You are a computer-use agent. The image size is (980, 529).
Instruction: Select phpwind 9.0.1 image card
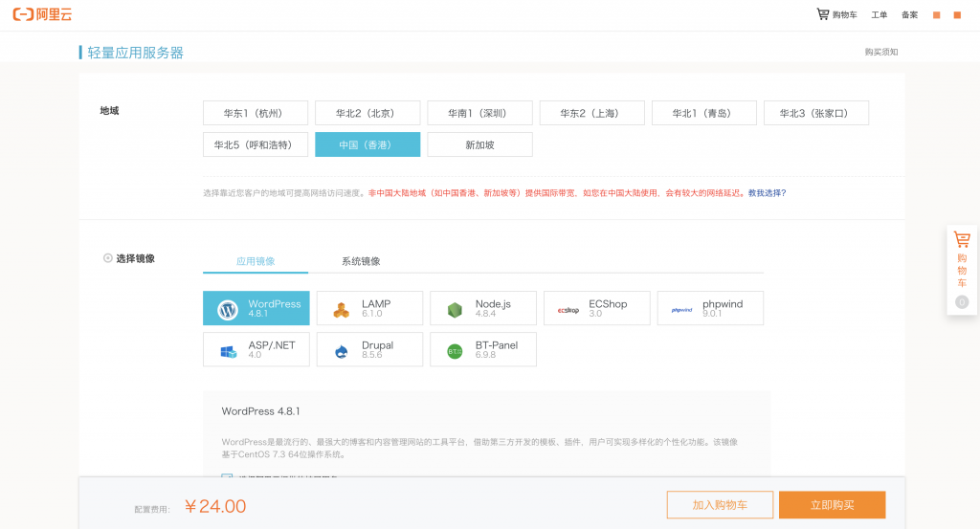click(710, 308)
